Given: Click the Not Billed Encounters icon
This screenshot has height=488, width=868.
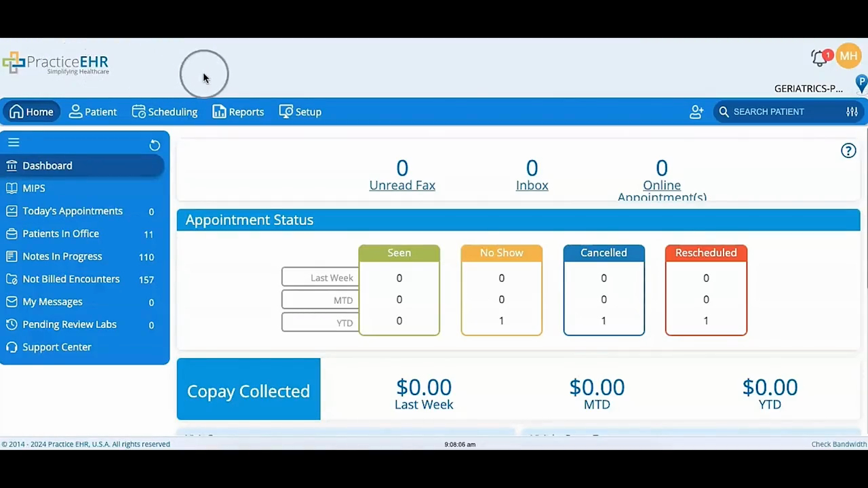Looking at the screenshot, I should (x=12, y=279).
